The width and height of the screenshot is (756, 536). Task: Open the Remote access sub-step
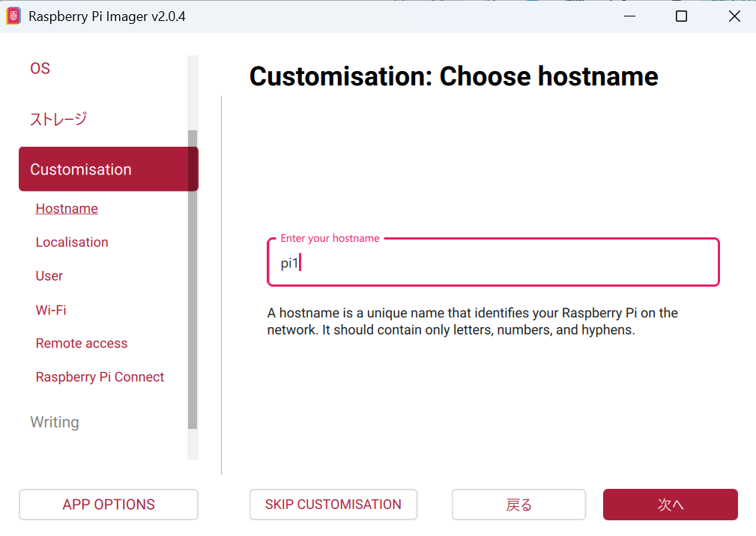click(82, 344)
